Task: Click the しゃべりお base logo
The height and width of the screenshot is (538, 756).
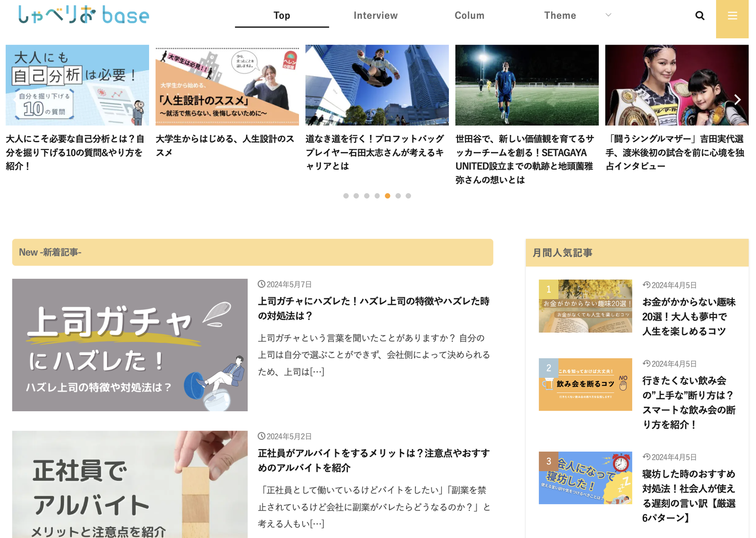Action: tap(84, 15)
